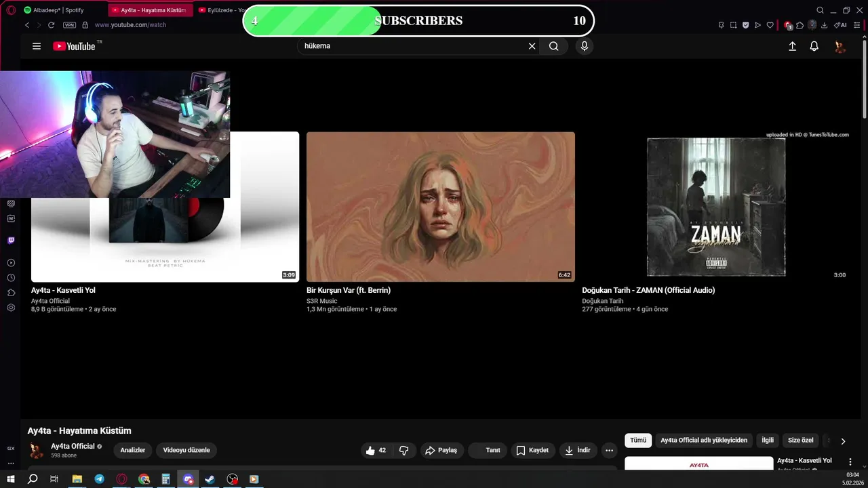Screen dimensions: 868x488
Task: Select the Size özel chip
Action: [x=800, y=441]
